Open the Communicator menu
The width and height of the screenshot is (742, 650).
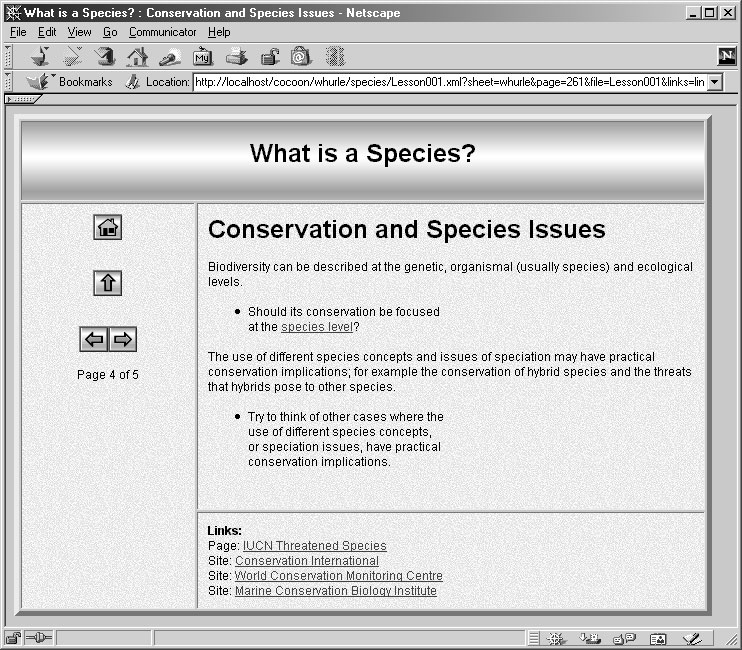pyautogui.click(x=162, y=32)
